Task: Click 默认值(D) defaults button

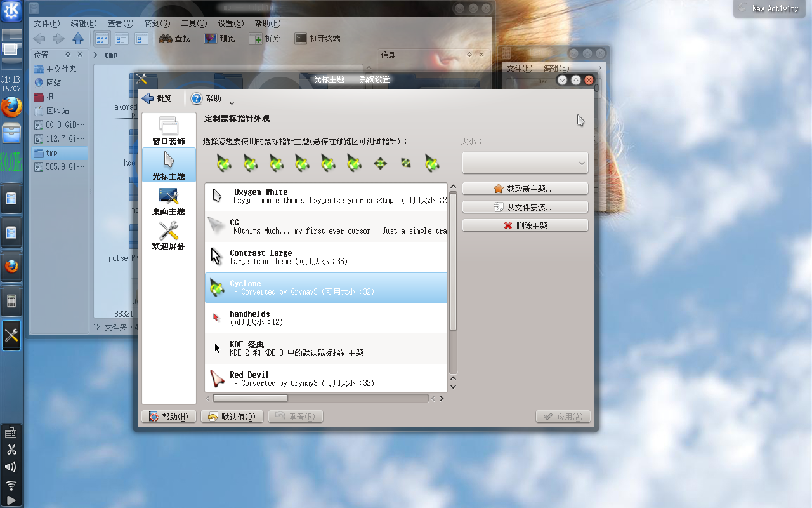Action: tap(232, 417)
